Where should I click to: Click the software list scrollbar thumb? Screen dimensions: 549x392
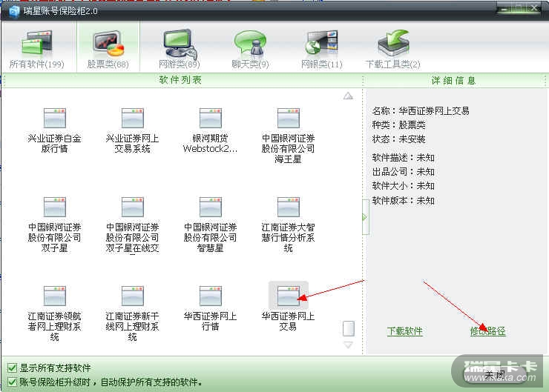pos(349,328)
